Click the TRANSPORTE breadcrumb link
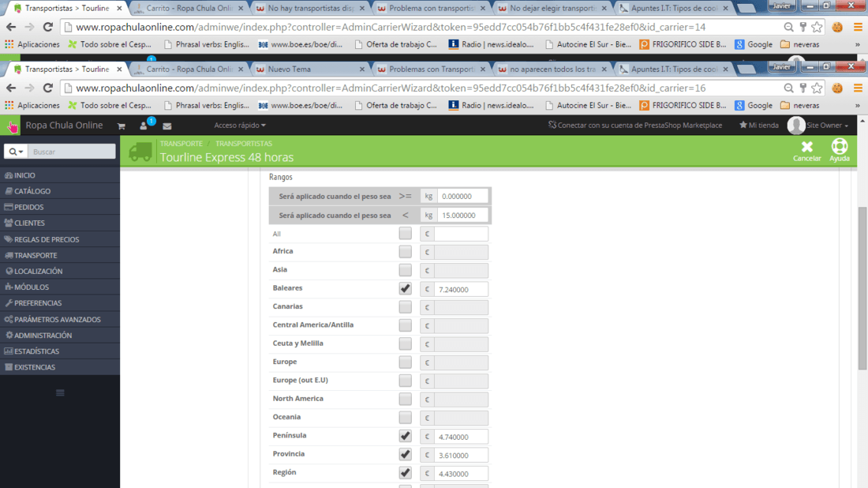 (x=181, y=144)
